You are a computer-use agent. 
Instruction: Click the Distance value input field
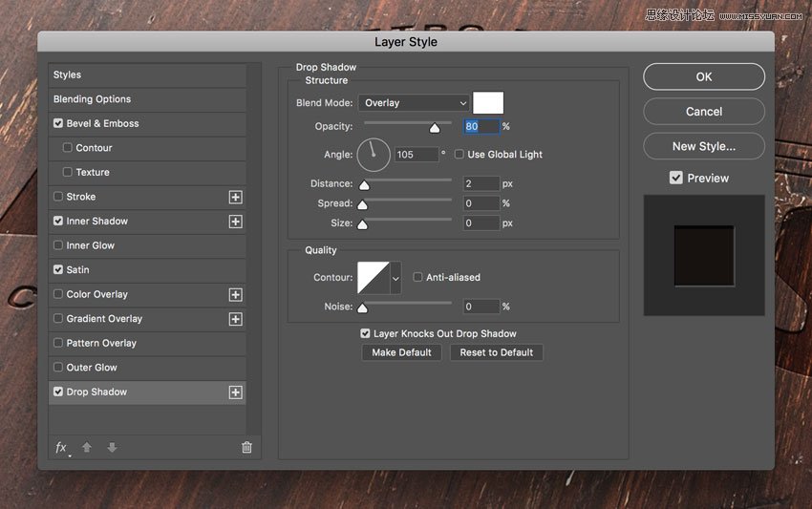[x=481, y=183]
